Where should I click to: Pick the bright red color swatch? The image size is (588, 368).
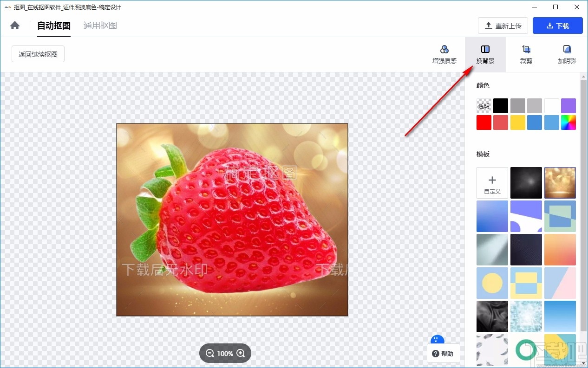[x=484, y=123]
